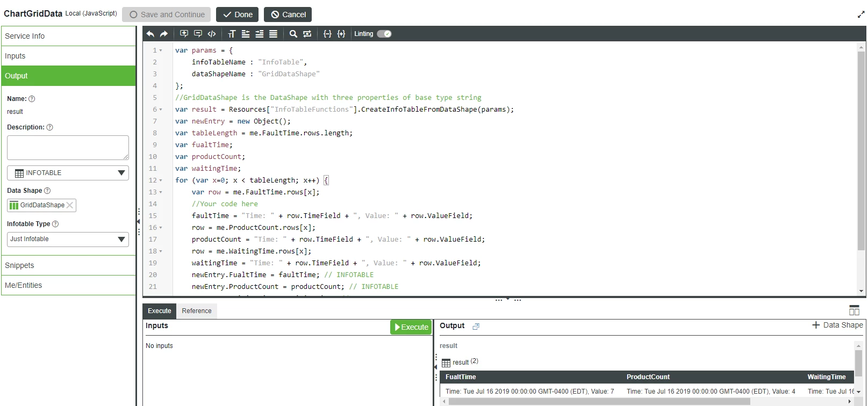Open the Just Infotable type dropdown
868x406 pixels.
click(x=68, y=239)
